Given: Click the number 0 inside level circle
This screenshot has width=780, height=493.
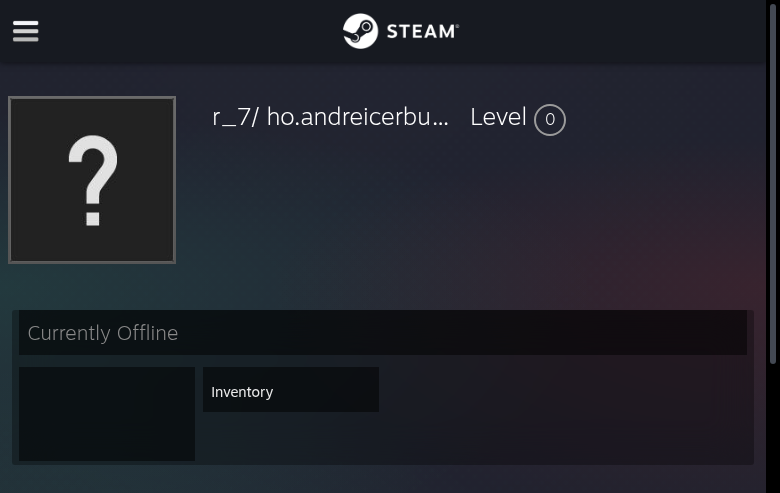Looking at the screenshot, I should click(x=550, y=119).
